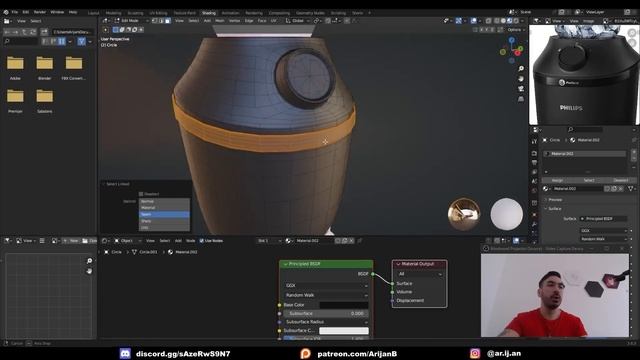The height and width of the screenshot is (360, 640).
Task: Open the Window menu
Action: point(57,12)
